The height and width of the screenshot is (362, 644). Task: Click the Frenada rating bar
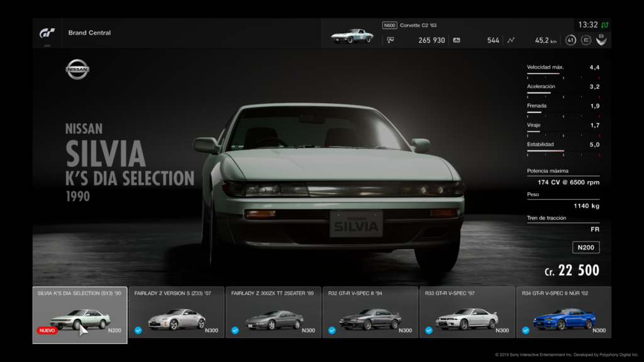563,112
